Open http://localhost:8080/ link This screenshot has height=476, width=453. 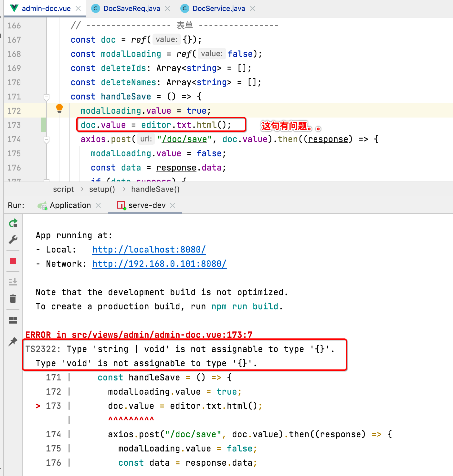149,249
